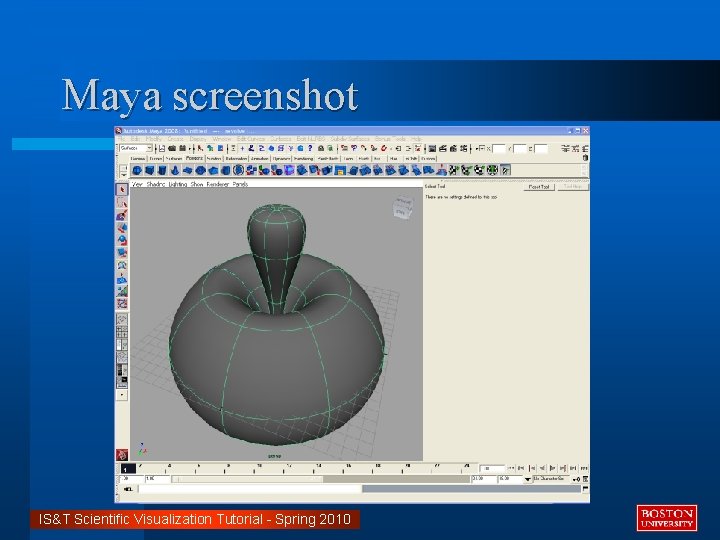Click the question mark status line icon

coord(310,148)
